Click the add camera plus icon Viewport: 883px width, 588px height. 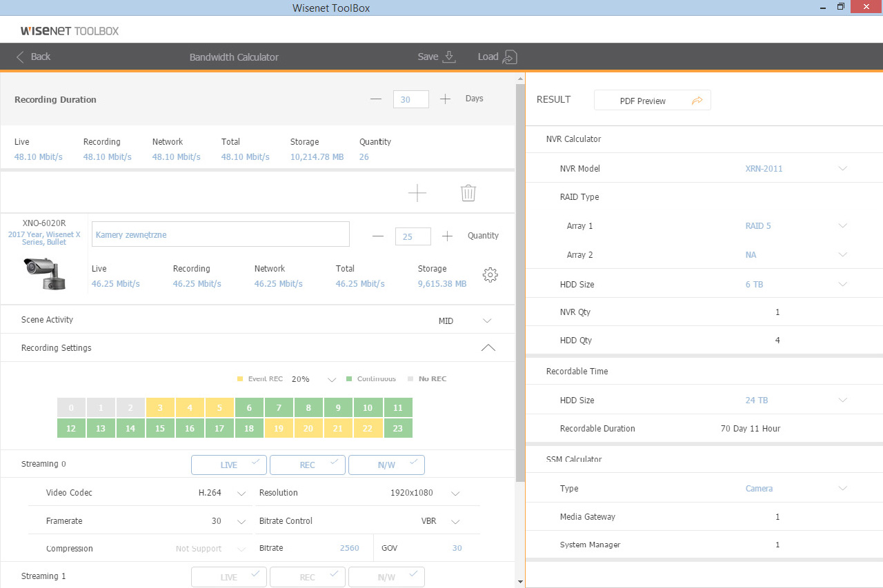point(417,193)
